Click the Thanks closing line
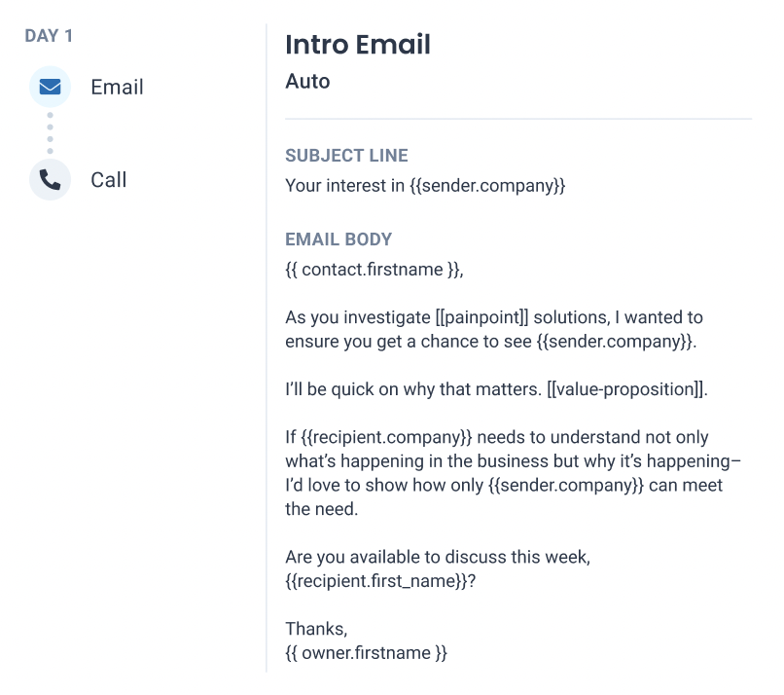 [316, 629]
